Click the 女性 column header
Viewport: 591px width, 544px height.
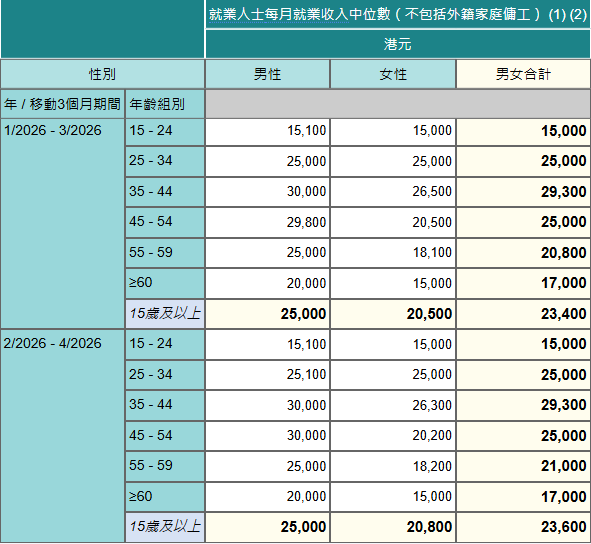pyautogui.click(x=393, y=74)
